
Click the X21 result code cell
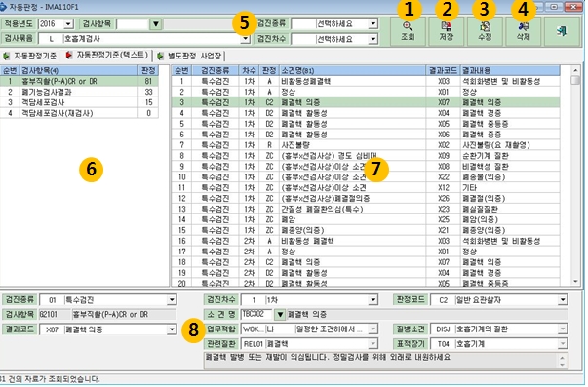(444, 230)
